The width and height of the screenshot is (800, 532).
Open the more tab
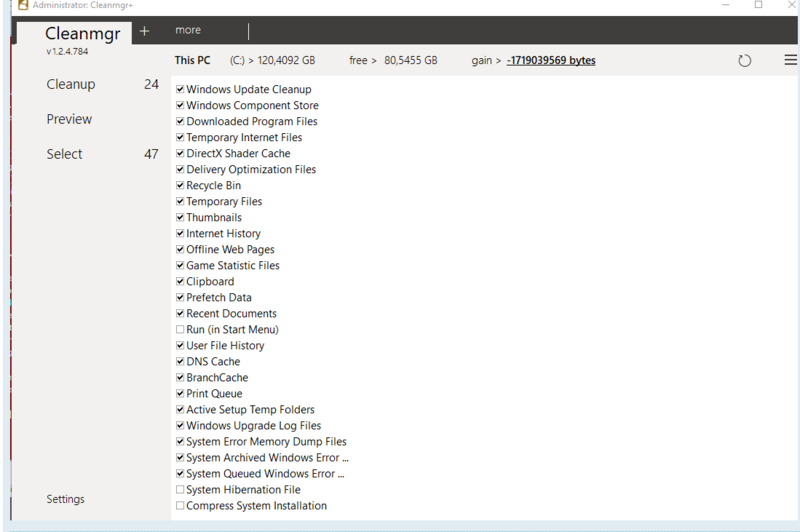(188, 30)
